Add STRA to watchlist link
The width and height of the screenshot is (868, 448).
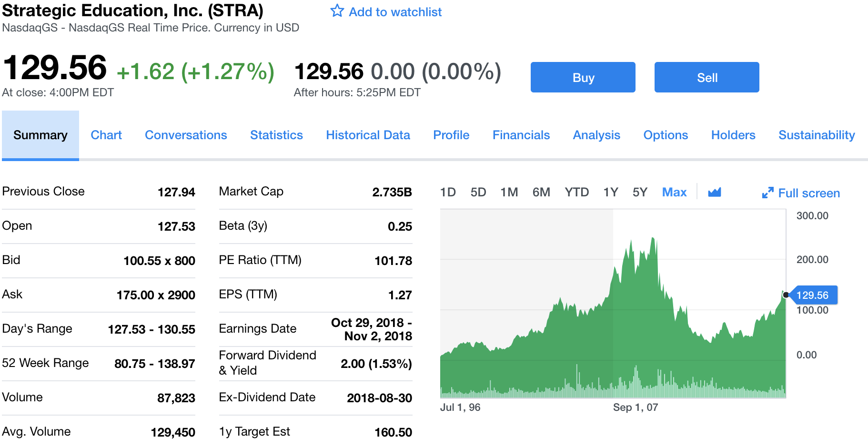[395, 12]
